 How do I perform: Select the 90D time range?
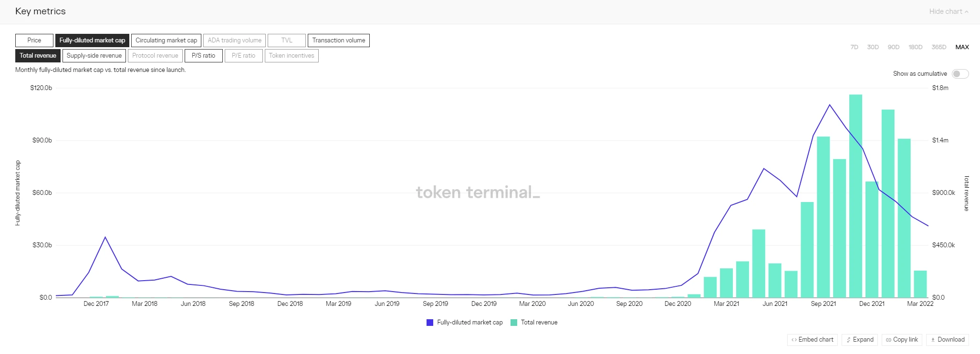click(893, 47)
